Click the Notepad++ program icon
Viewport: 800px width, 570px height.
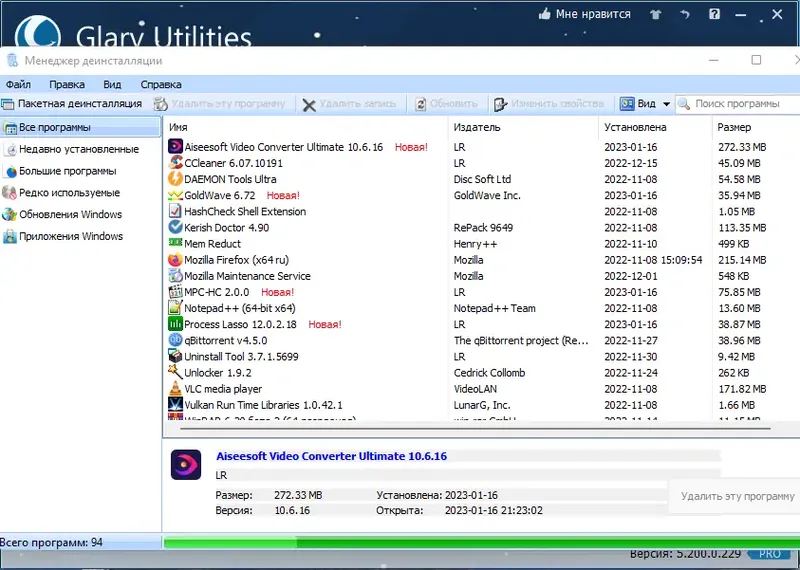pos(175,308)
